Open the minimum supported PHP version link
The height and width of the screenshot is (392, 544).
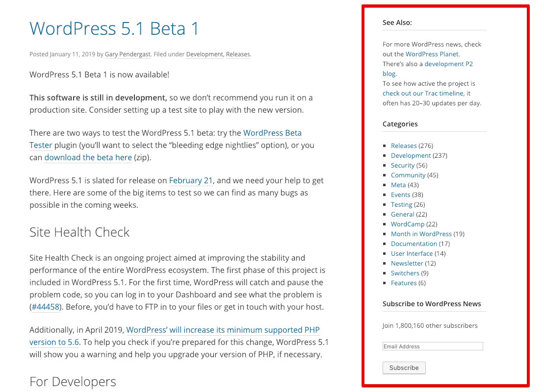[x=223, y=330]
